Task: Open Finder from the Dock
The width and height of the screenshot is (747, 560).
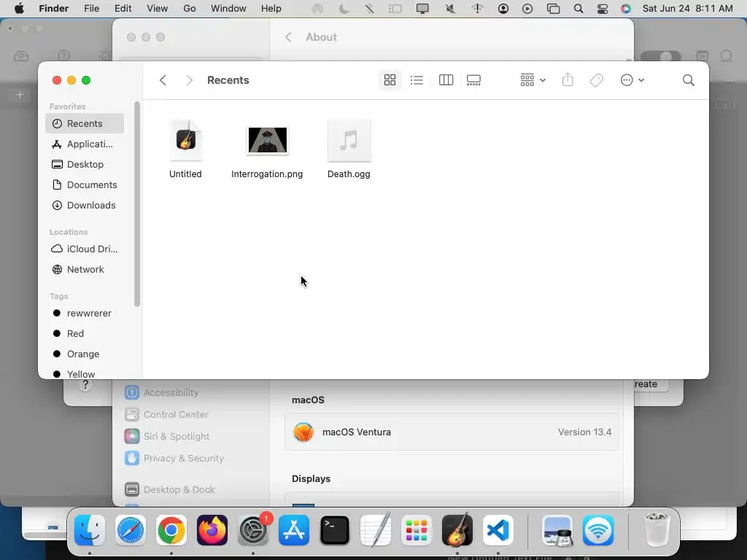Action: (x=90, y=530)
